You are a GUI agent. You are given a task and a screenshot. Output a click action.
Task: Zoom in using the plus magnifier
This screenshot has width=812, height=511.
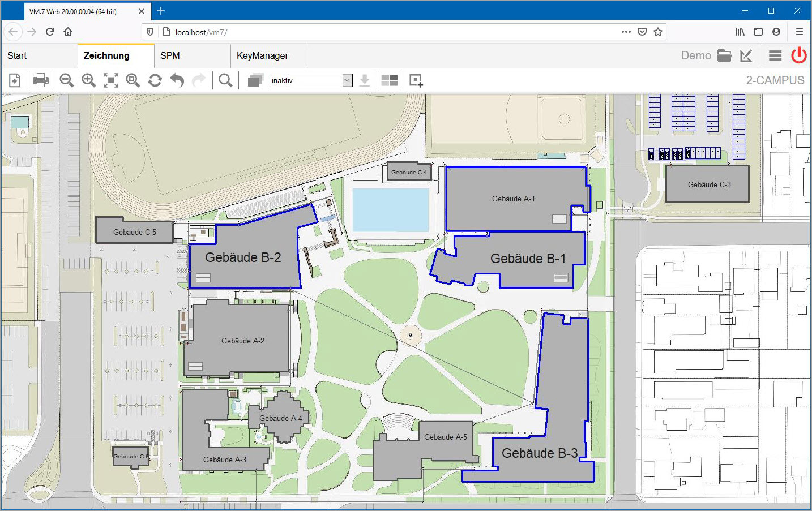coord(88,80)
